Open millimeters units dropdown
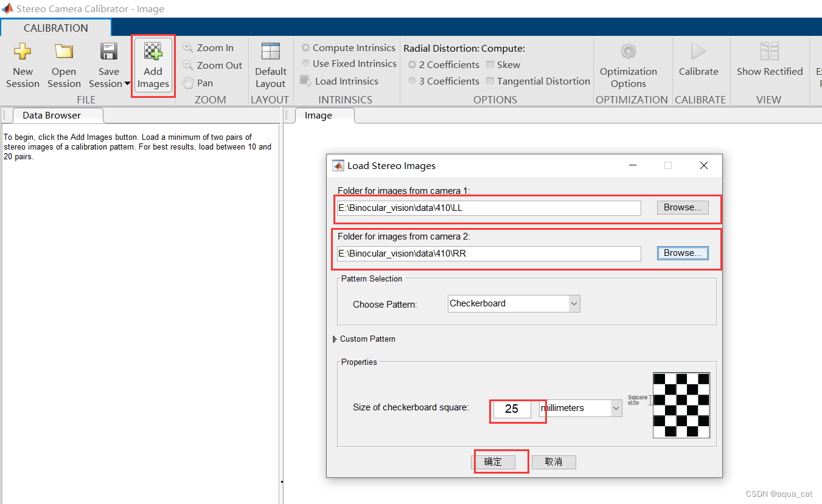 click(616, 408)
